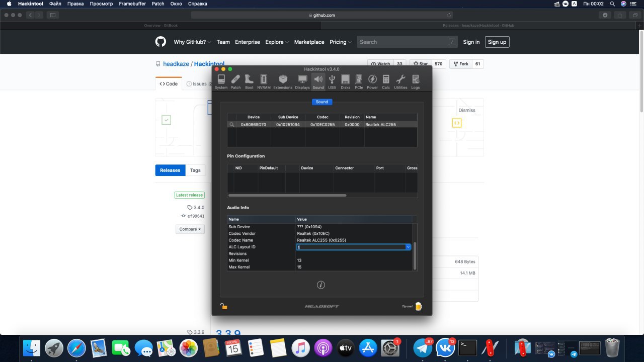Click Dismiss on the GitHub banner
Image resolution: width=644 pixels, height=362 pixels.
pos(467,110)
